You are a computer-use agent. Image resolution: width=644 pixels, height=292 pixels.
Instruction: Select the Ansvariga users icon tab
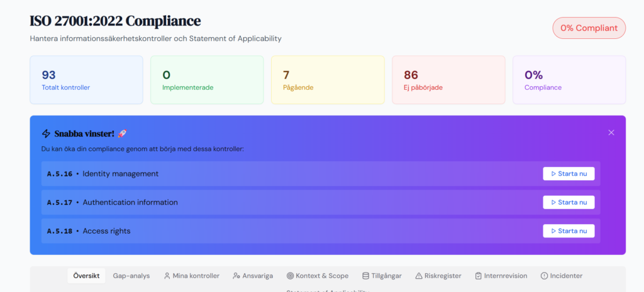(236, 276)
